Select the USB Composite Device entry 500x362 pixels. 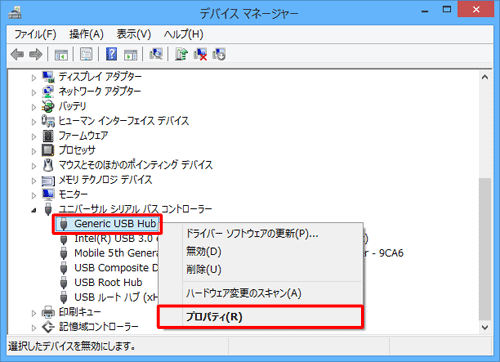point(116,268)
